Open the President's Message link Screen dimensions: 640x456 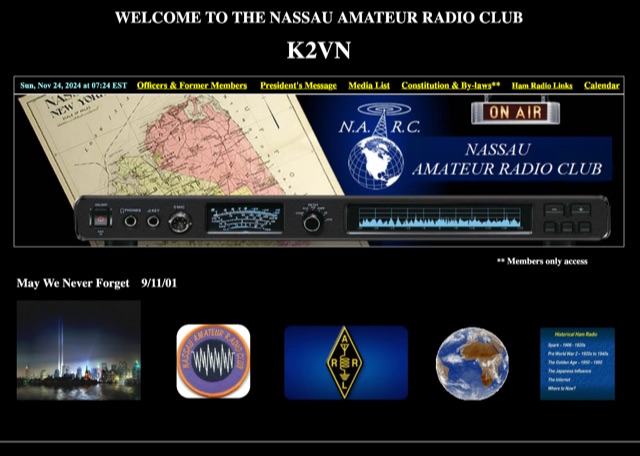pos(298,86)
